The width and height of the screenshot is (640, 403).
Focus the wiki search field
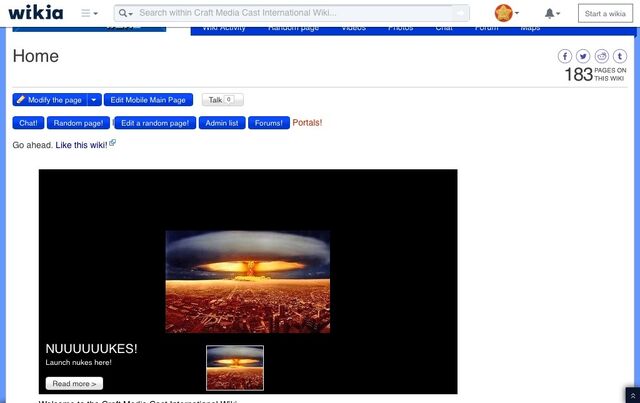pos(294,13)
